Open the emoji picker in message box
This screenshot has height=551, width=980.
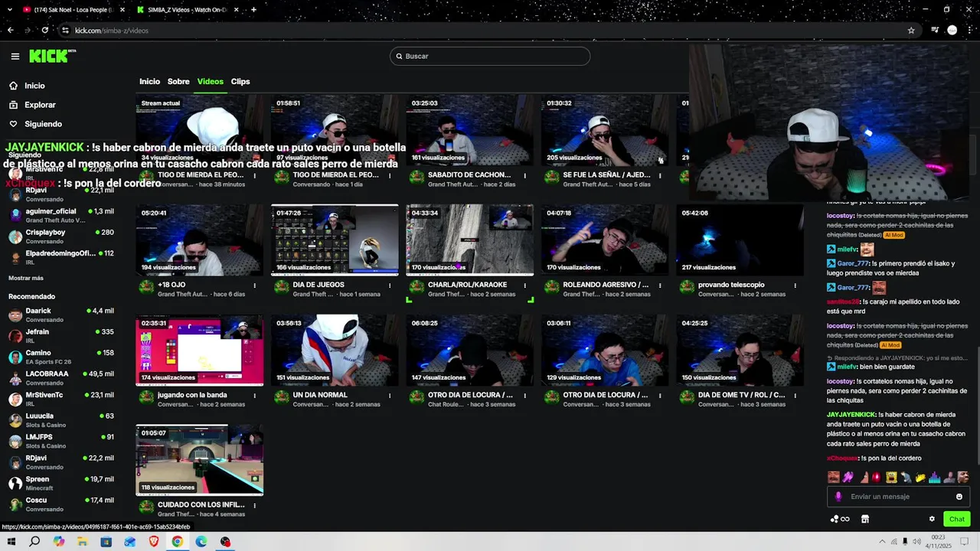959,497
